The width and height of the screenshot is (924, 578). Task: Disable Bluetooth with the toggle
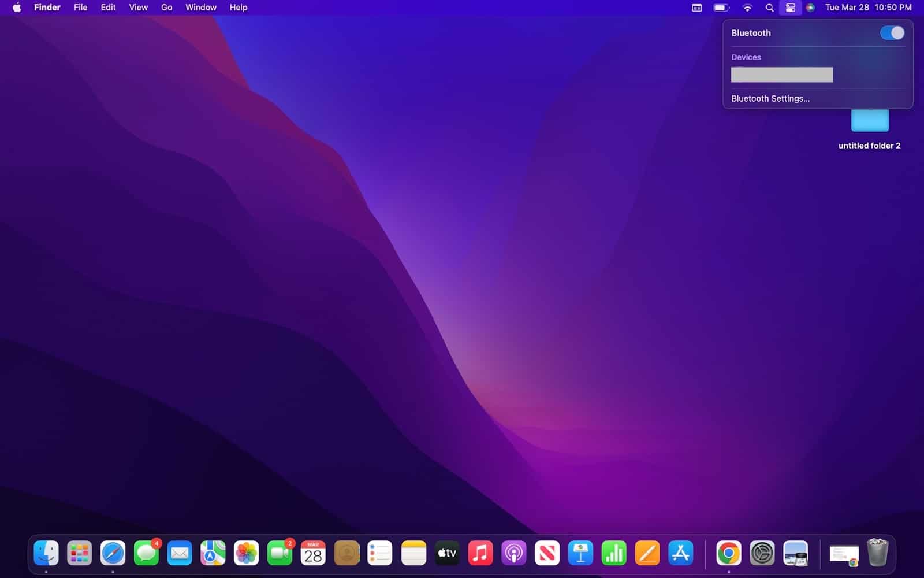click(892, 33)
